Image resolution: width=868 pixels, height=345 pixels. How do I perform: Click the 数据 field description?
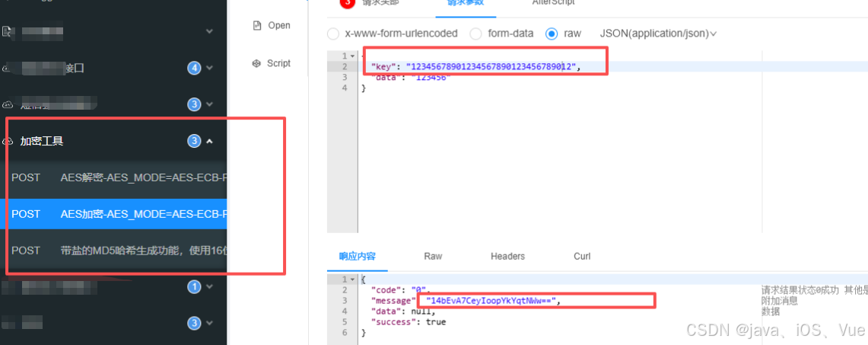click(771, 311)
